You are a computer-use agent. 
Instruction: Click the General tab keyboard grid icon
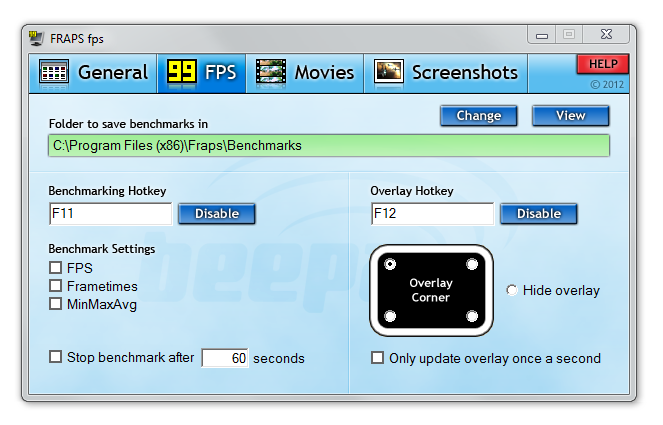click(x=54, y=71)
